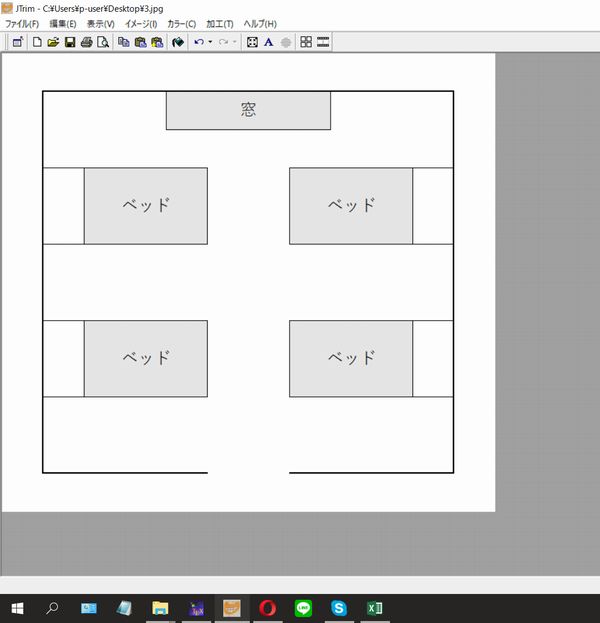Screen dimensions: 600x623
Task: Open the purple pixel app in taskbar
Action: 196,608
